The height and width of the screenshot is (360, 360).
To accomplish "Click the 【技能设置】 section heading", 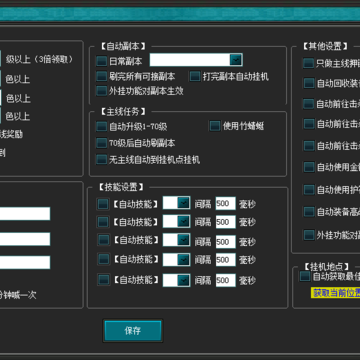I will coord(121,187).
